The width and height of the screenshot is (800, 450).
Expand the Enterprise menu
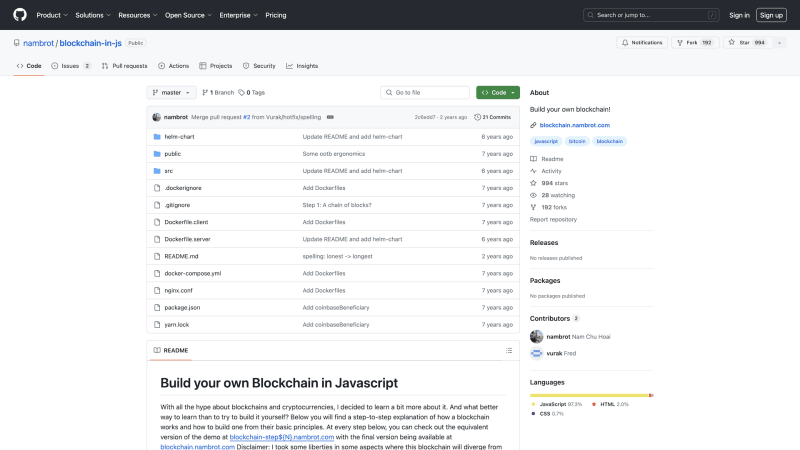[x=239, y=15]
